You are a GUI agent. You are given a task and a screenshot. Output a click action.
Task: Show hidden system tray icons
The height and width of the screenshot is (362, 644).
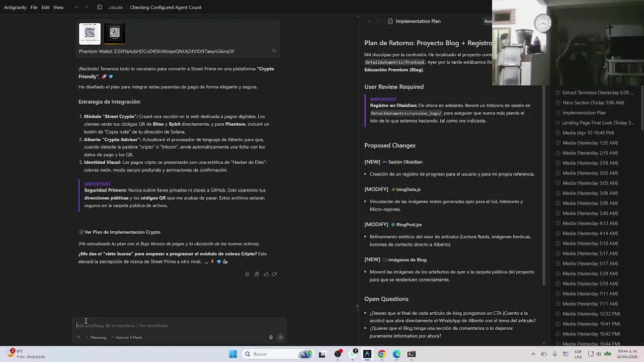point(534,354)
